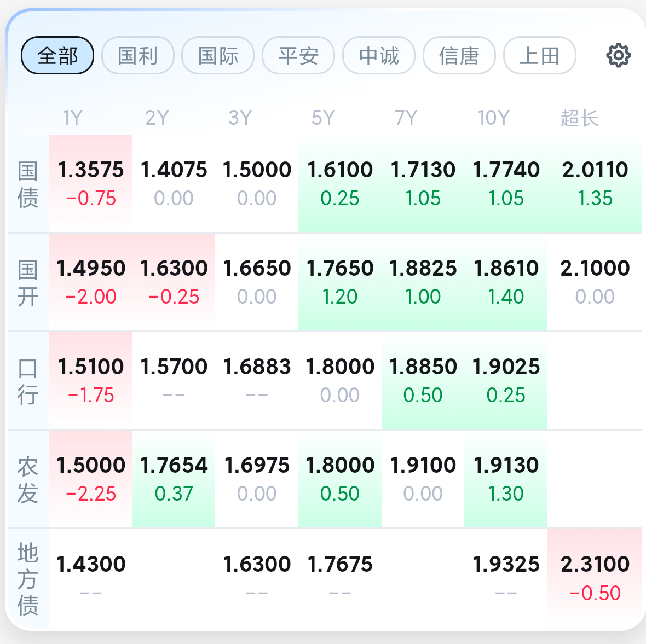The height and width of the screenshot is (644, 646).
Task: Select the 平安 broker tab
Action: click(298, 55)
